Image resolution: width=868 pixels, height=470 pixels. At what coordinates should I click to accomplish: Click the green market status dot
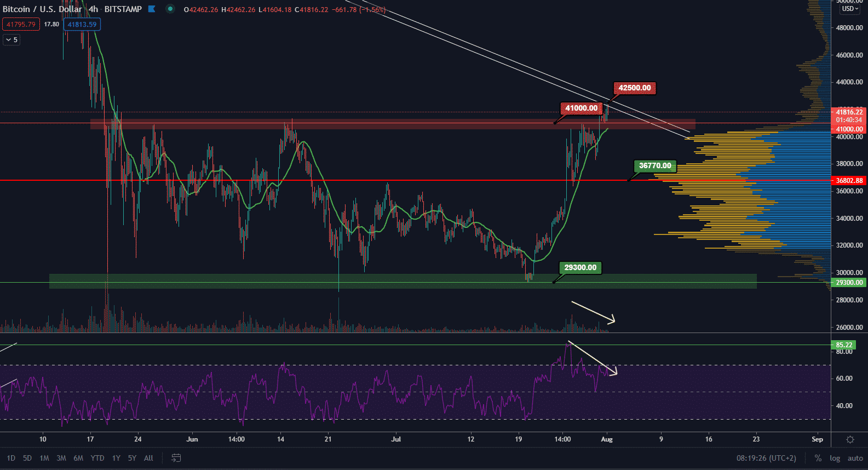pos(170,9)
